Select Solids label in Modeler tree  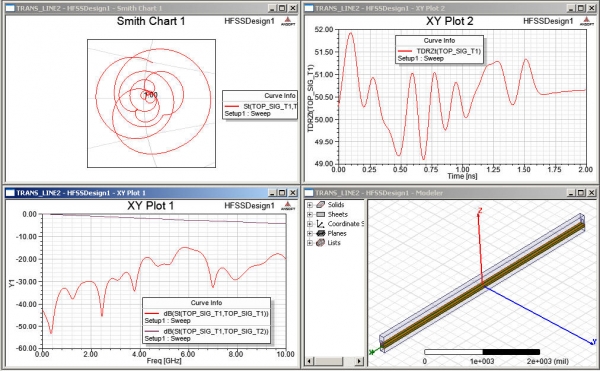336,205
